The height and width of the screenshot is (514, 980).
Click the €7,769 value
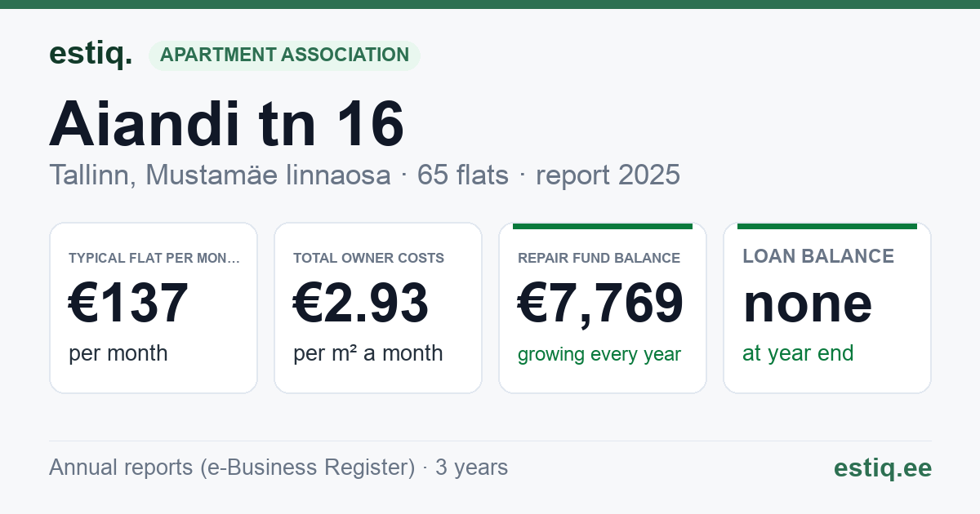(x=601, y=303)
